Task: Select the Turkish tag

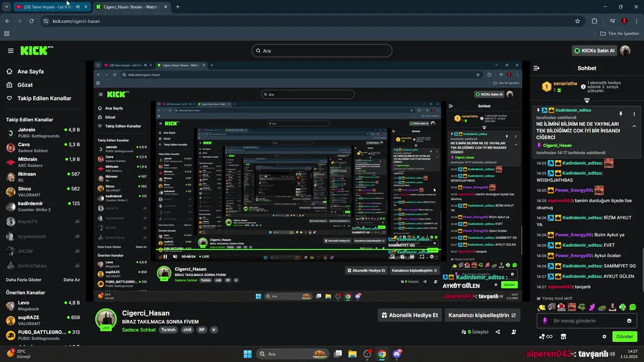Action: tap(169, 330)
